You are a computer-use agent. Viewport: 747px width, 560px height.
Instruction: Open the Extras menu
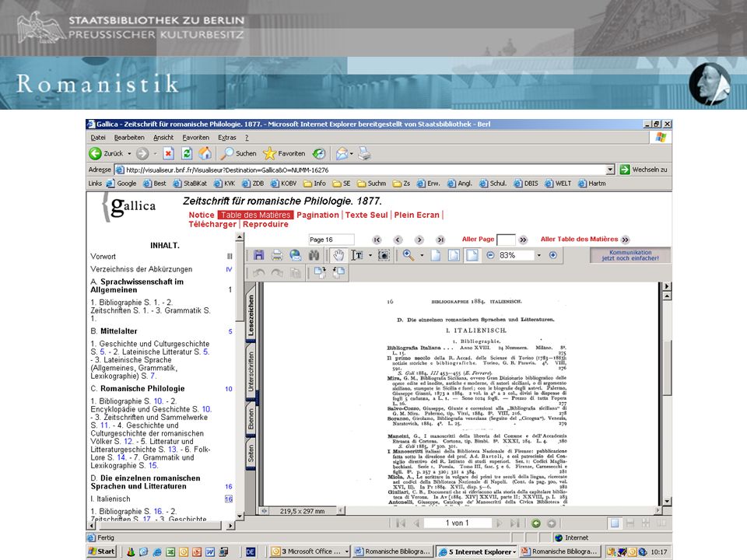click(227, 138)
